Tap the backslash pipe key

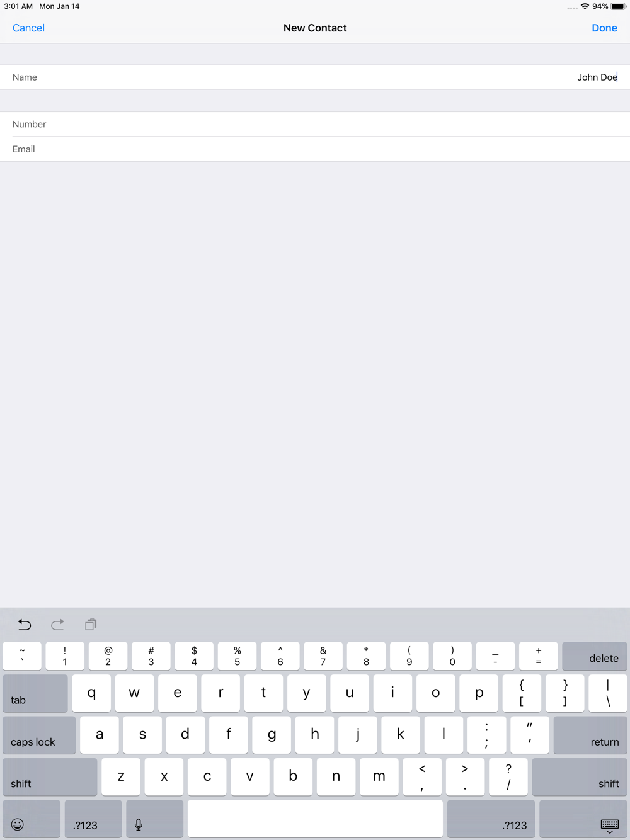click(x=608, y=693)
